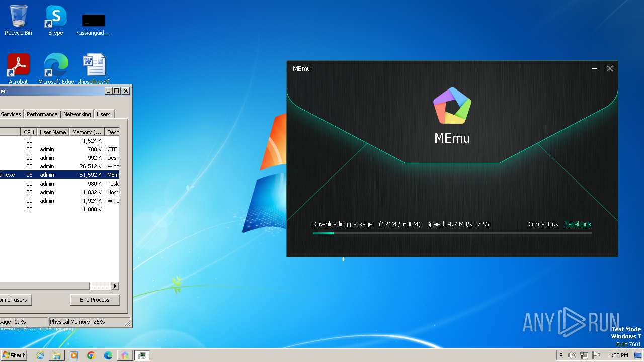Close the Task Manager window
Image resolution: width=644 pixels, height=362 pixels.
[126, 91]
